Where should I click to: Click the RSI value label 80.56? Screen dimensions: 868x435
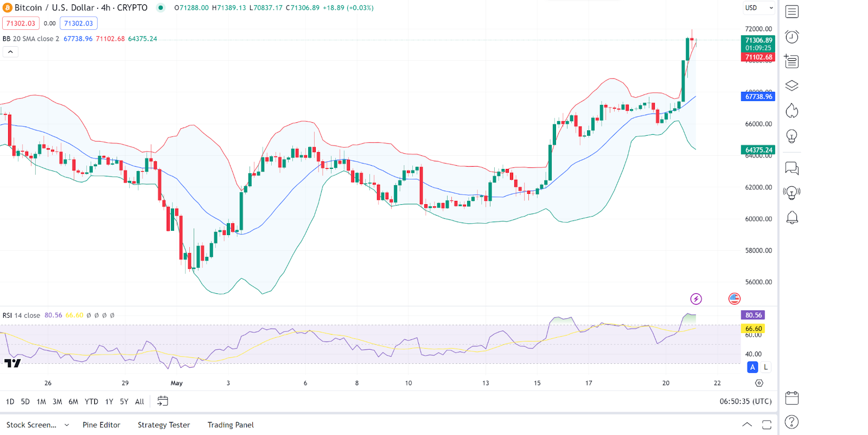754,315
